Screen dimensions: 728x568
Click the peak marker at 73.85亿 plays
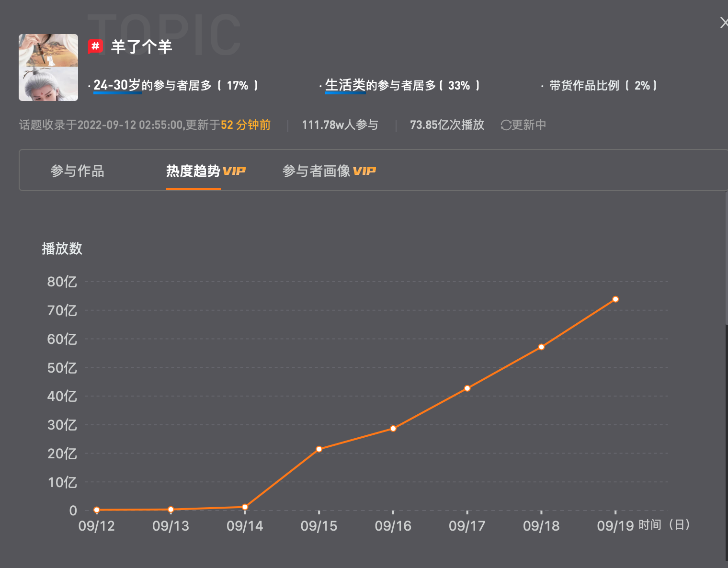[615, 299]
